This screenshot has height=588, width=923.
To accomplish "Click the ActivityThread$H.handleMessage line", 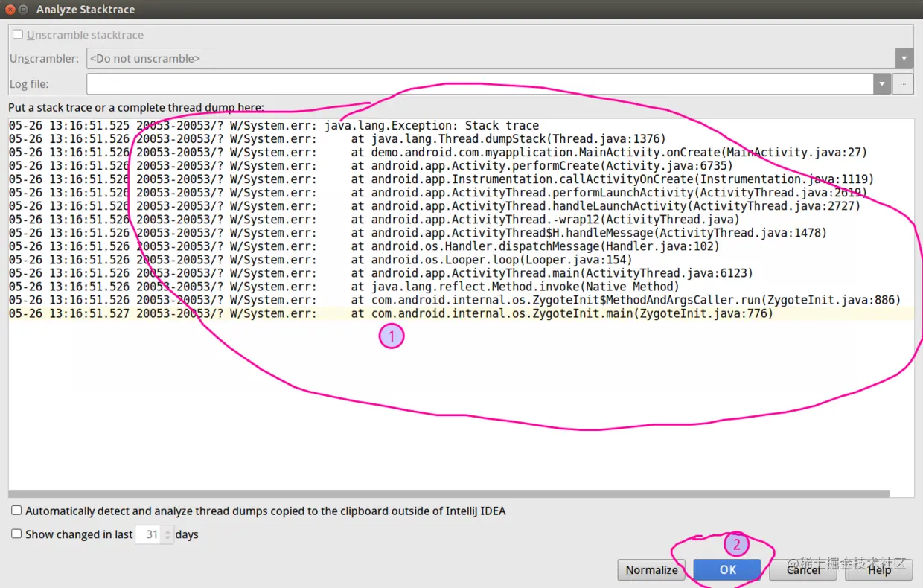I will [418, 232].
